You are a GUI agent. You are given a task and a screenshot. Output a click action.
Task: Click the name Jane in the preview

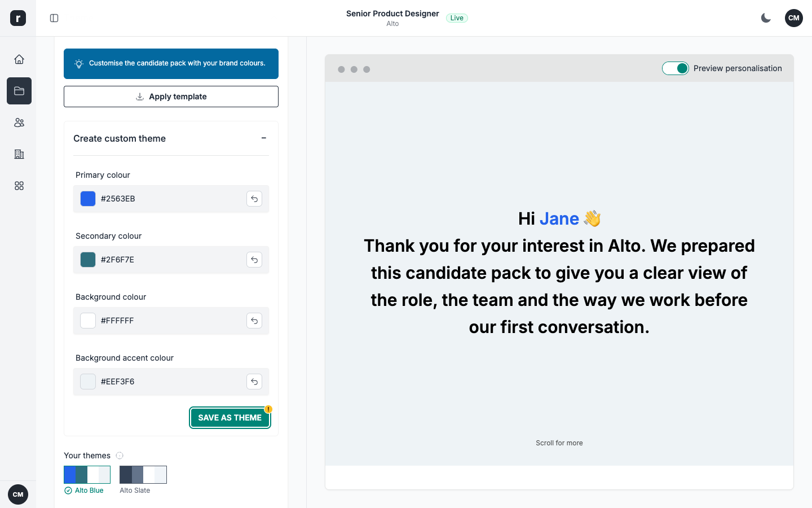pos(559,218)
